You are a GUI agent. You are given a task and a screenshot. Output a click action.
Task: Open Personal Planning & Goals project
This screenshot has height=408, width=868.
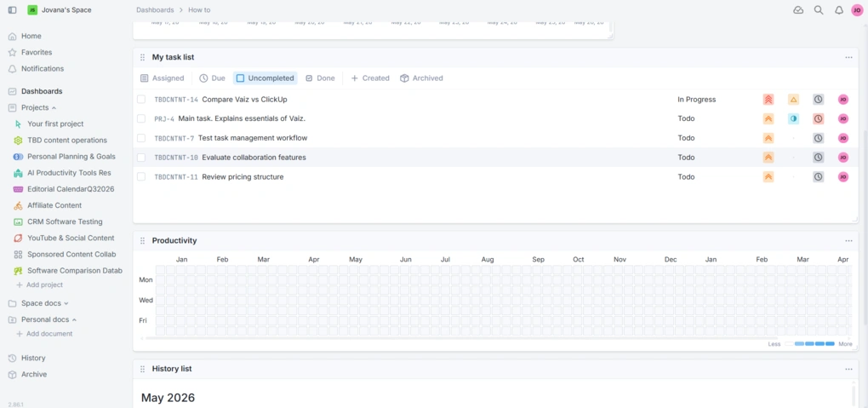click(71, 157)
